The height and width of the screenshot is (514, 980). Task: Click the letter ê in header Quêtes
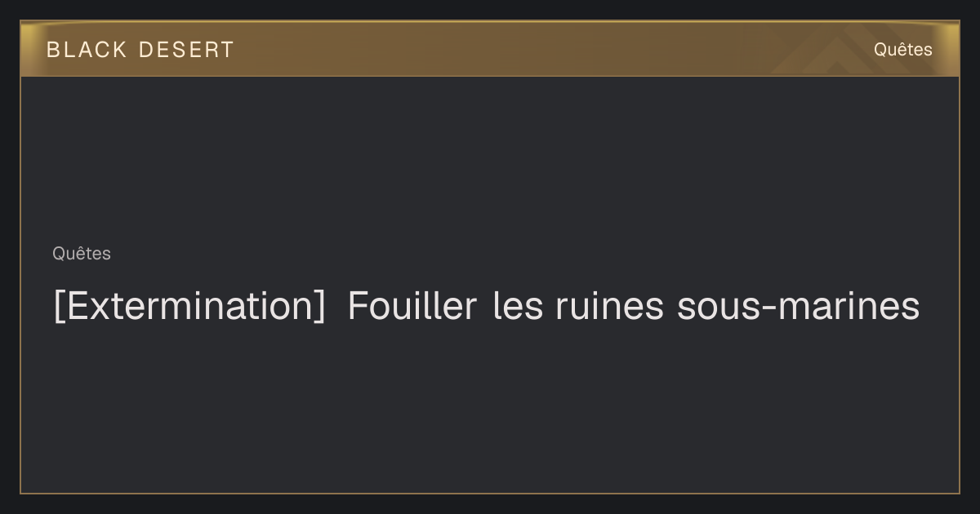tap(897, 49)
